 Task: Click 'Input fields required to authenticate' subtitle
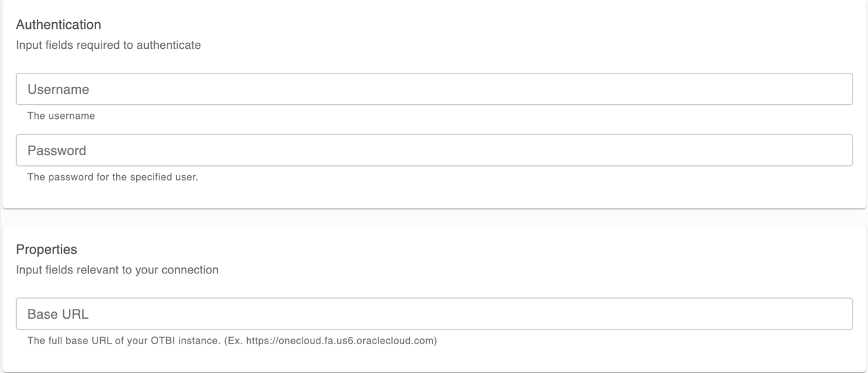pyautogui.click(x=108, y=45)
